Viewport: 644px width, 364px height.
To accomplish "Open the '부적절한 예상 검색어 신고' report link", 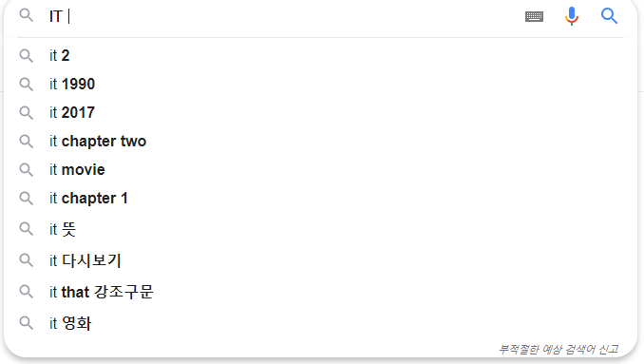I will click(559, 350).
